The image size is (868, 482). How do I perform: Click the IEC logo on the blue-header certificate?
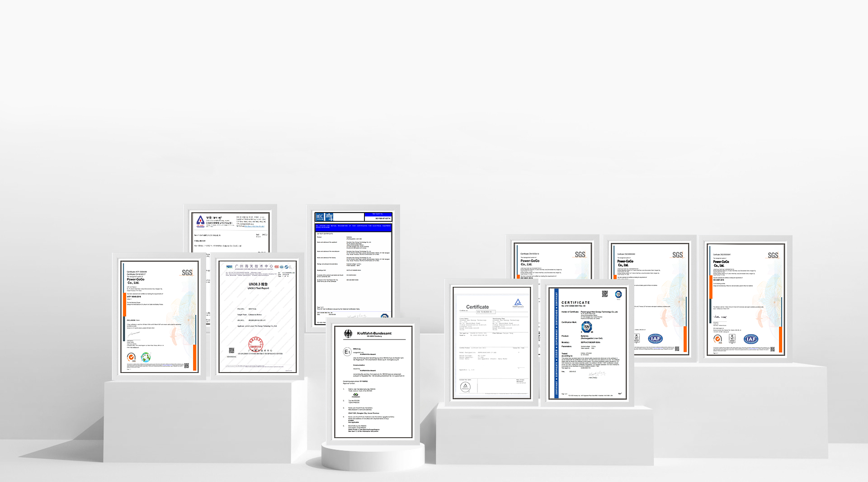tap(320, 217)
